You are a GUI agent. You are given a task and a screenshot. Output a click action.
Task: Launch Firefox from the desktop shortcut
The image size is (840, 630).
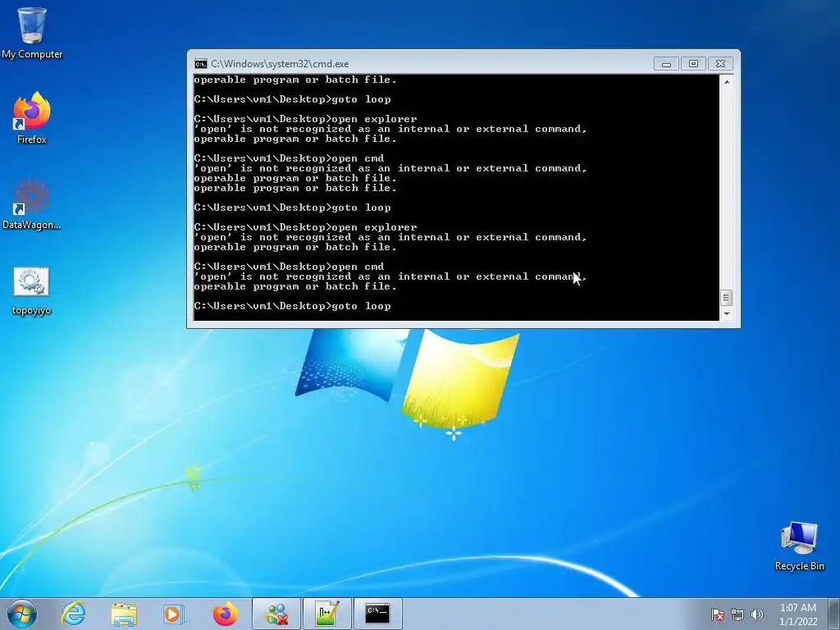click(32, 118)
